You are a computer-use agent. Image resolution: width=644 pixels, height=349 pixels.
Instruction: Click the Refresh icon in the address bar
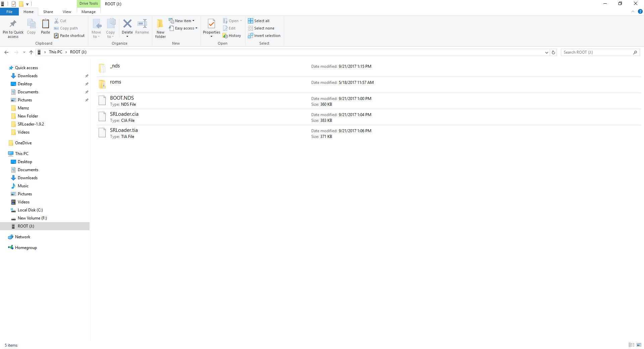click(x=553, y=52)
